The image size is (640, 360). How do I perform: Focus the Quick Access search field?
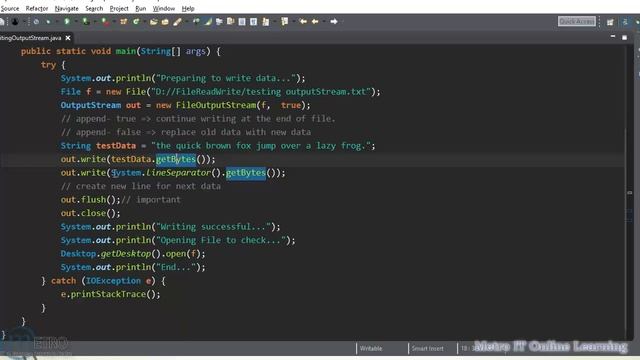tap(577, 21)
